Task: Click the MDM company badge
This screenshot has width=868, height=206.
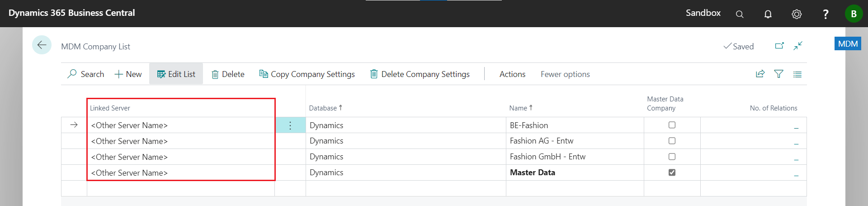Action: (x=848, y=44)
